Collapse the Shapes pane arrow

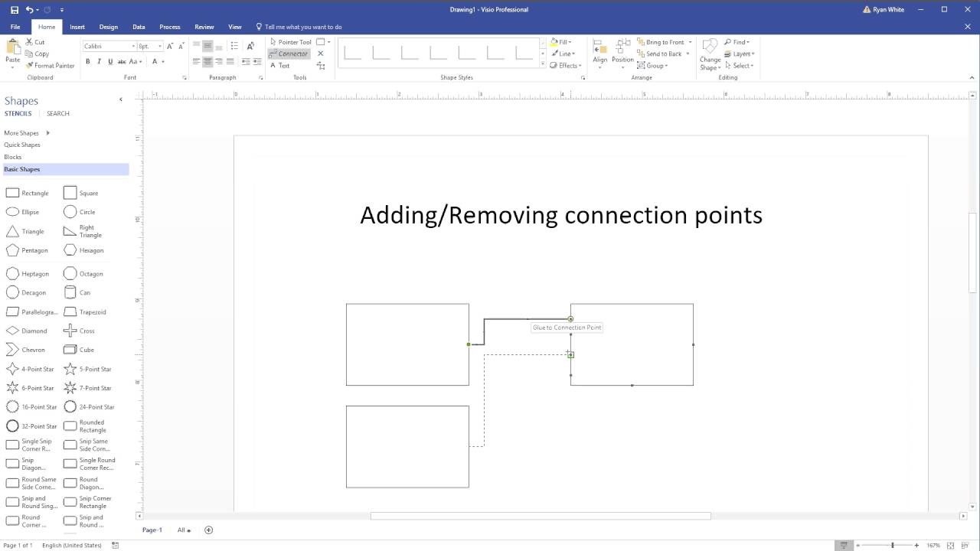(x=120, y=99)
